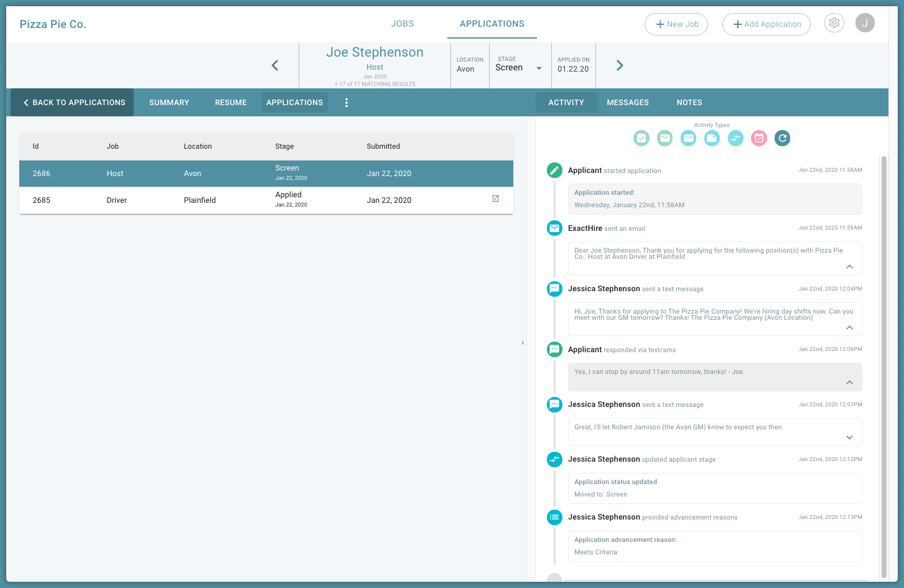Click the New Job button
The image size is (904, 588).
pyautogui.click(x=676, y=24)
